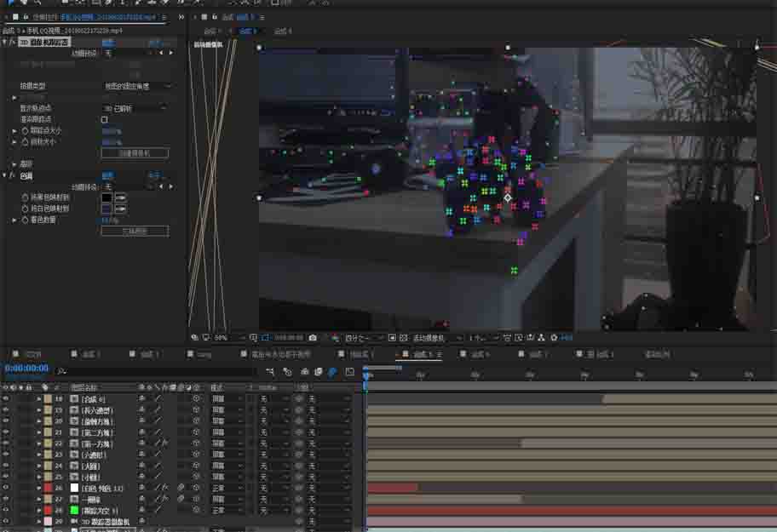Click the snapshot camera icon below viewer

coord(313,338)
